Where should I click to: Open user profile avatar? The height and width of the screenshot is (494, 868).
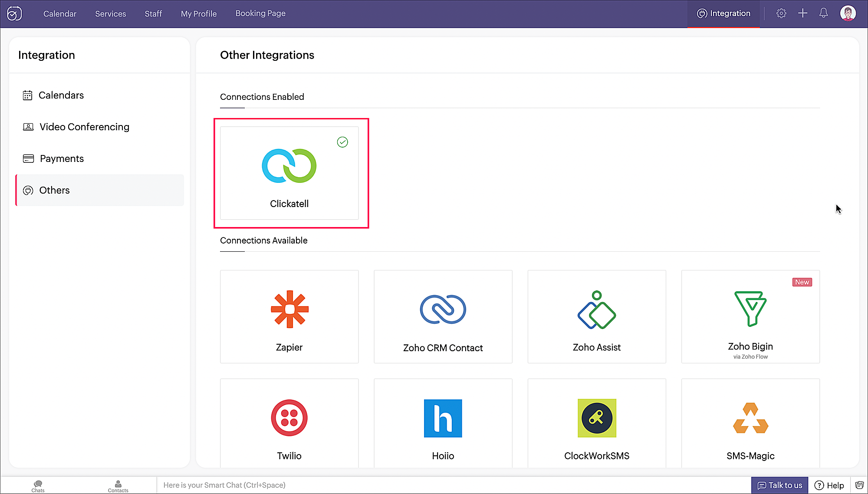(x=848, y=13)
